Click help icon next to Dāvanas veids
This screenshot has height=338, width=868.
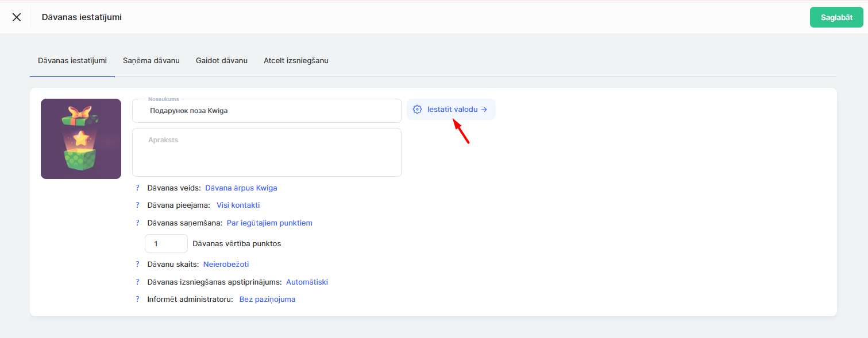point(137,188)
